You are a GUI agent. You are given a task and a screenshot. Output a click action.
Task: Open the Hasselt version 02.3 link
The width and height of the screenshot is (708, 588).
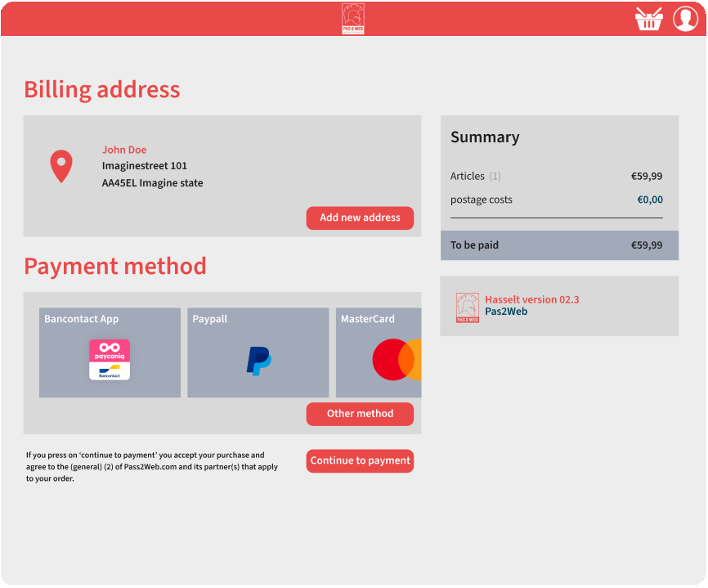click(x=531, y=300)
